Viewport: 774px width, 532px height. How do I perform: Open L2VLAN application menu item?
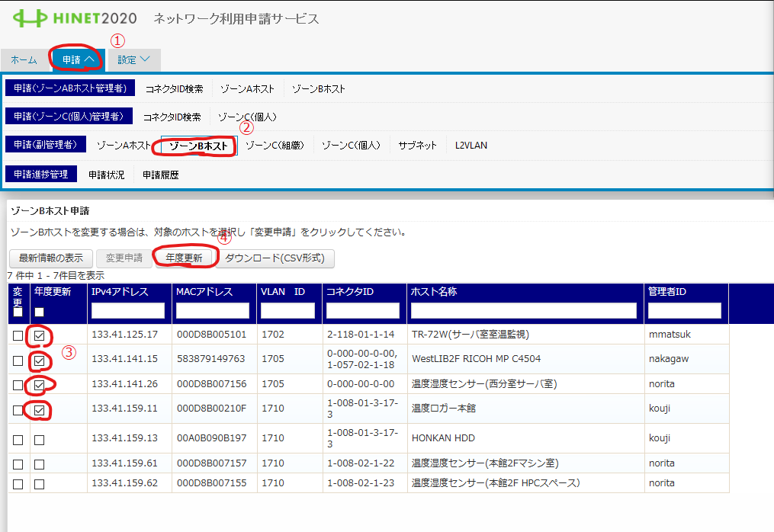pyautogui.click(x=471, y=146)
